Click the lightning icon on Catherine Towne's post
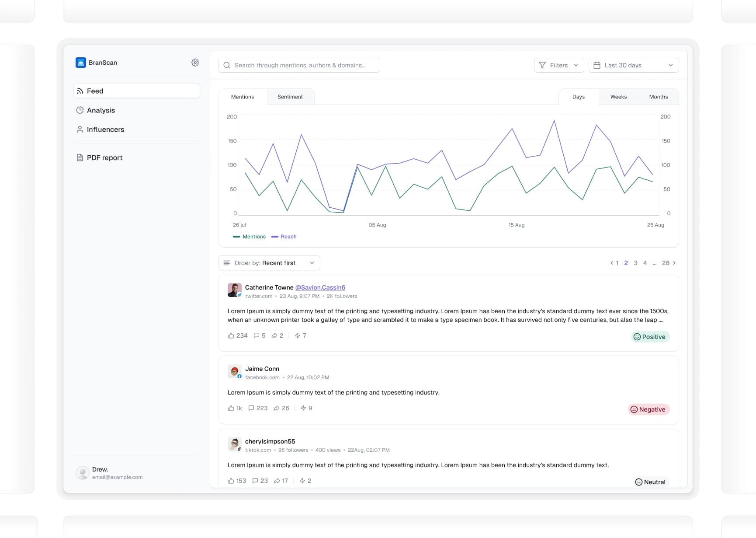The width and height of the screenshot is (756, 538). click(x=298, y=335)
